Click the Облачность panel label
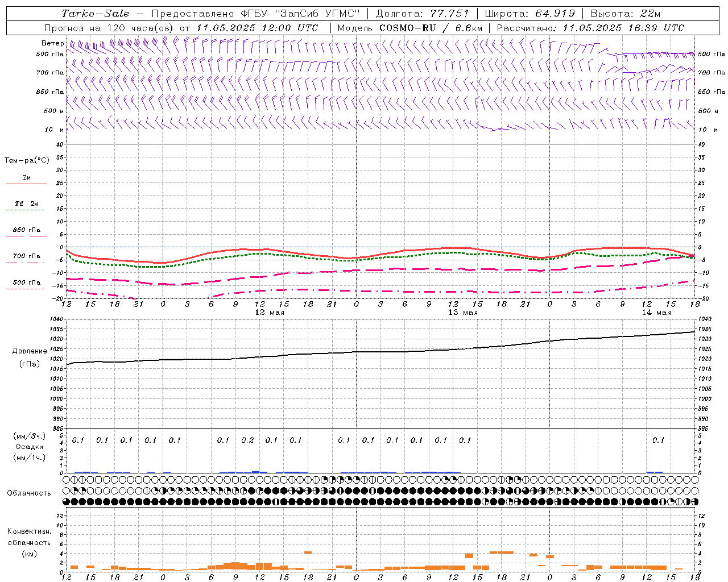 pos(29,493)
